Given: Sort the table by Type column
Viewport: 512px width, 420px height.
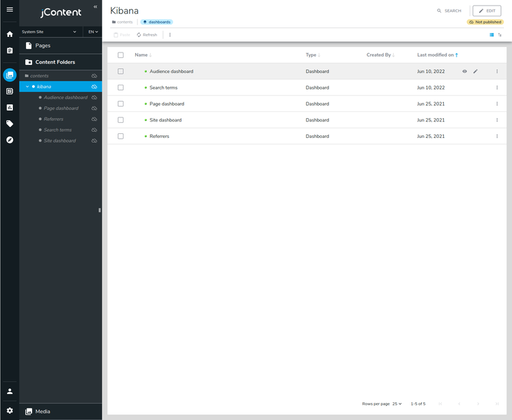Looking at the screenshot, I should [x=313, y=55].
